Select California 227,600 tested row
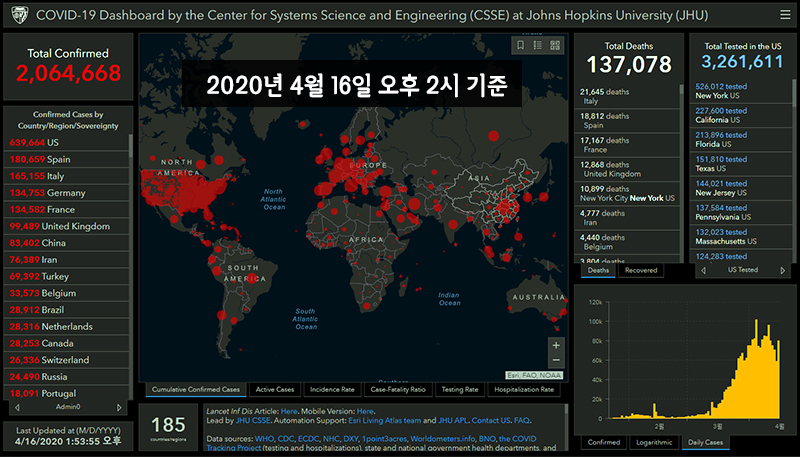800x457 pixels. point(741,115)
